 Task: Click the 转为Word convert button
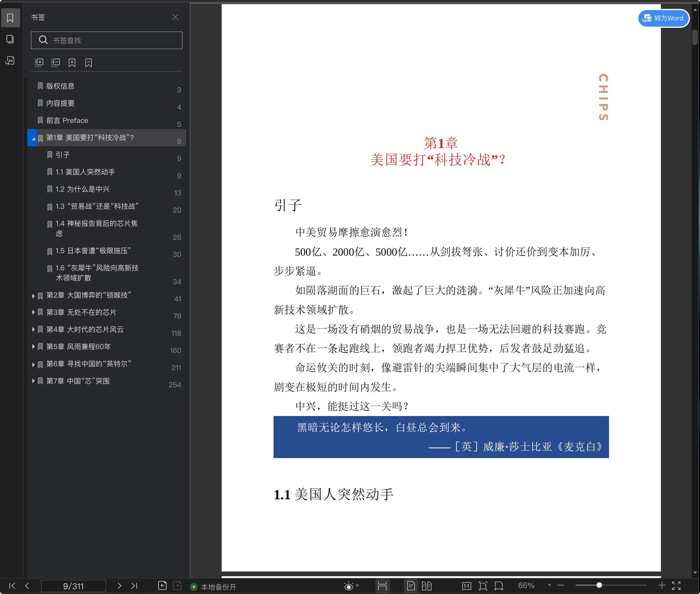click(x=663, y=18)
